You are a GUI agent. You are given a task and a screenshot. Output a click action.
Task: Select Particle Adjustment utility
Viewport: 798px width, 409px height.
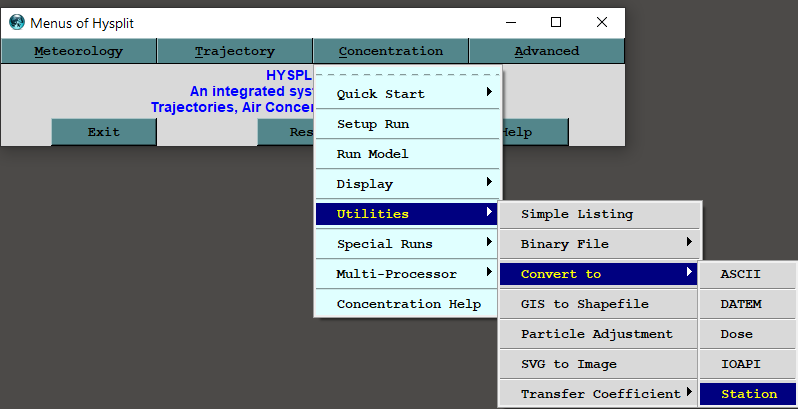(598, 334)
